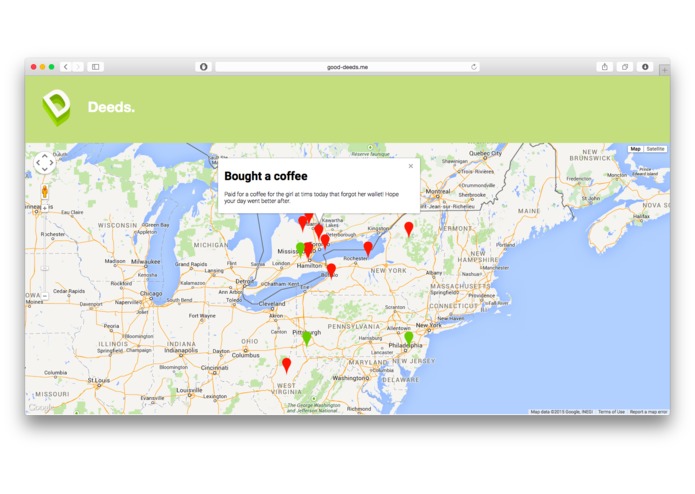The height and width of the screenshot is (494, 695).
Task: Reload the page with the refresh icon
Action: coord(473,67)
